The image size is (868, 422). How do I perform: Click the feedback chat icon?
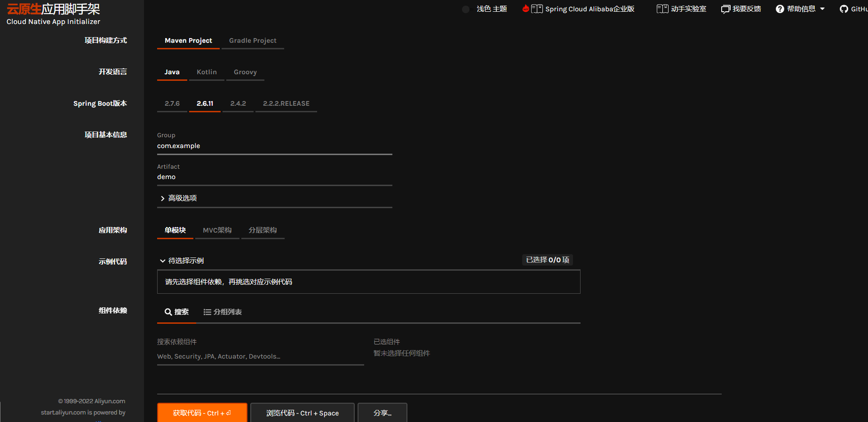tap(725, 9)
